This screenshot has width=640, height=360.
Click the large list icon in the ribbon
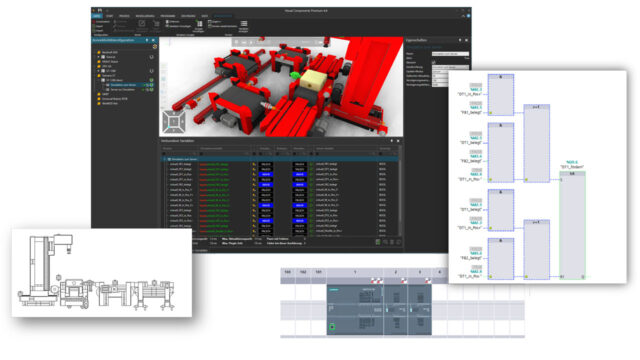tap(244, 24)
